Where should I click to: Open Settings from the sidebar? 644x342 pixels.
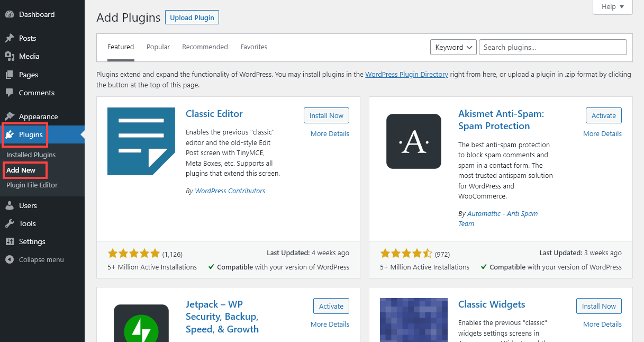pyautogui.click(x=31, y=241)
